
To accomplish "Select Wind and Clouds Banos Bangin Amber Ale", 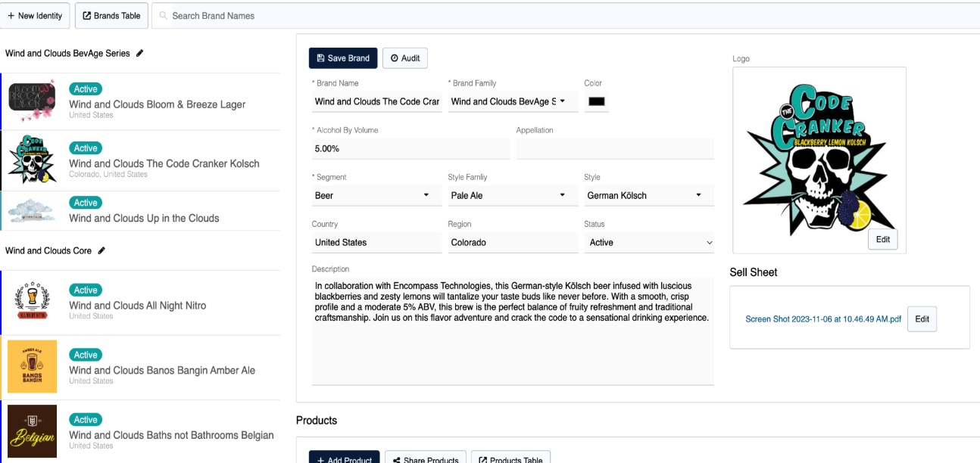I will tap(162, 371).
